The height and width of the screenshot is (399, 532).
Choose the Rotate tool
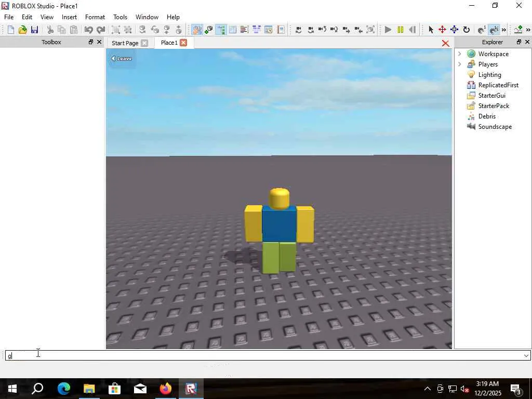pos(467,30)
